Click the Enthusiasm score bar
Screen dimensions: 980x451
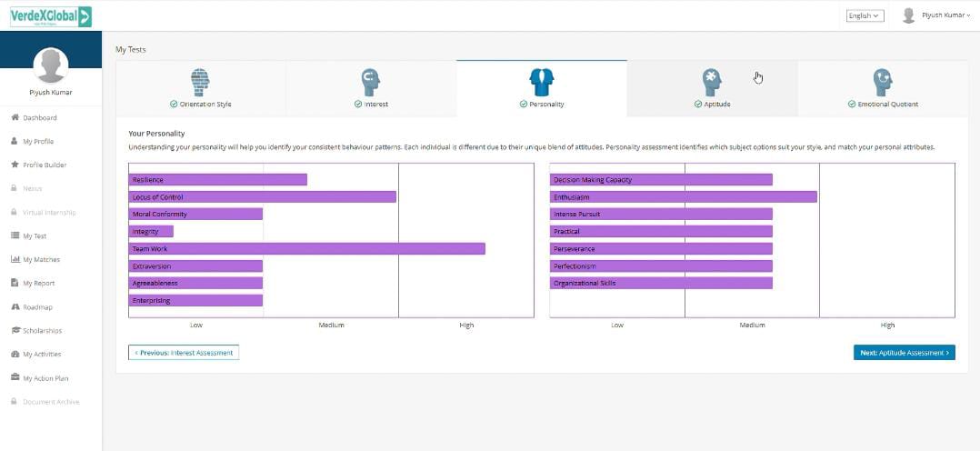pos(684,197)
